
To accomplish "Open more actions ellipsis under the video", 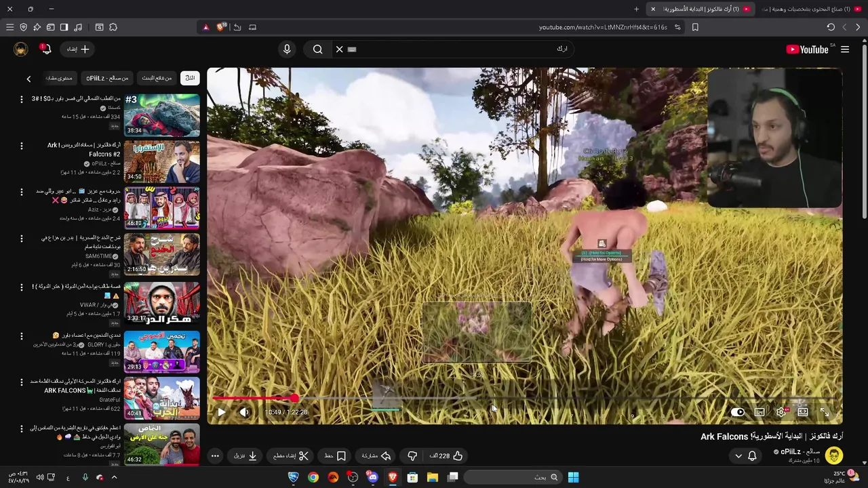I will 215,456.
